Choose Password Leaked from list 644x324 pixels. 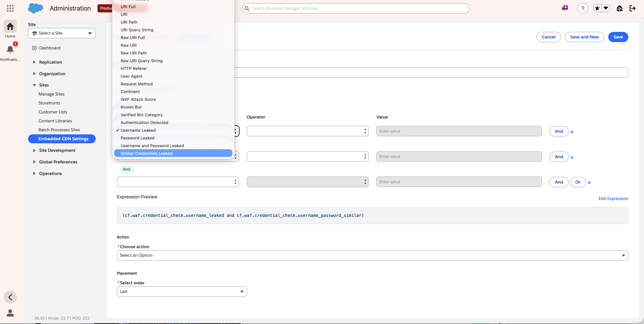tap(173, 138)
